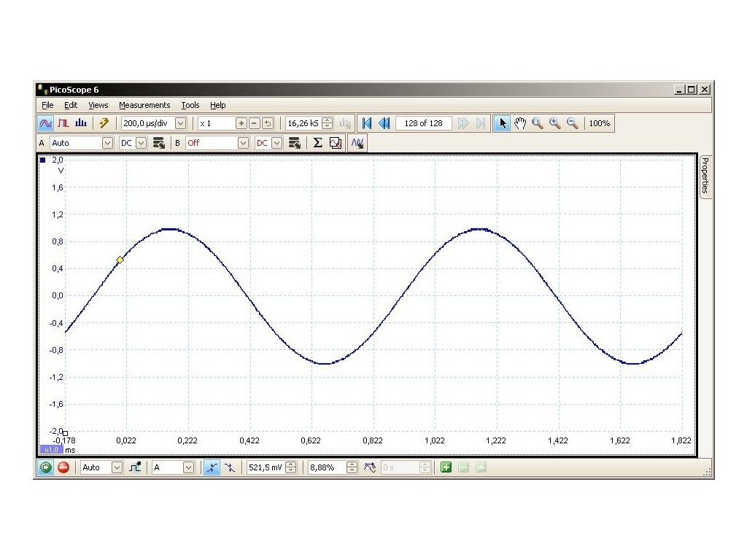Open the Properties side tab

pos(705,175)
